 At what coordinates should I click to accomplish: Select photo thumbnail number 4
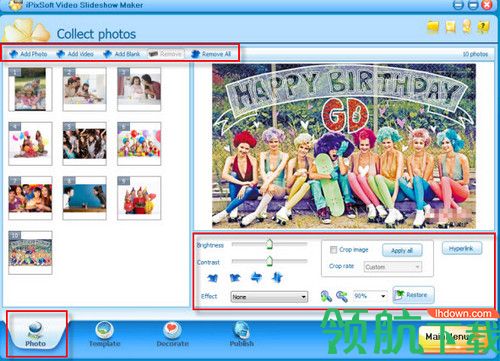(30, 143)
